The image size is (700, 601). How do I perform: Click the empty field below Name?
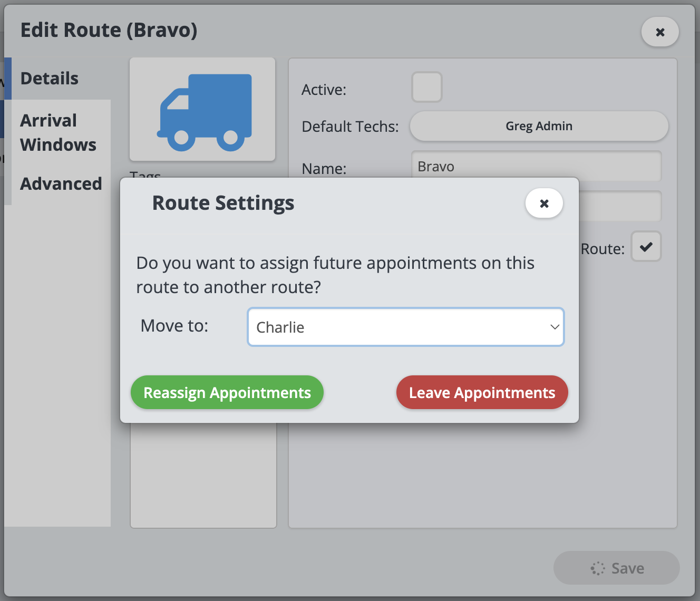pos(619,207)
